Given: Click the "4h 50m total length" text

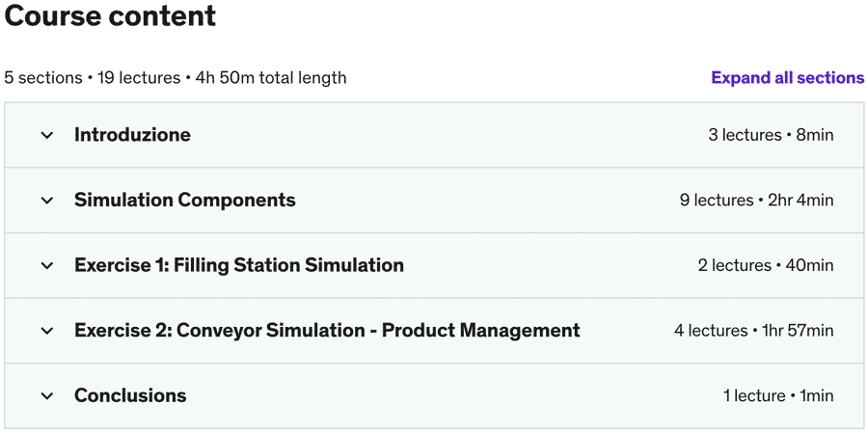Looking at the screenshot, I should tap(271, 78).
